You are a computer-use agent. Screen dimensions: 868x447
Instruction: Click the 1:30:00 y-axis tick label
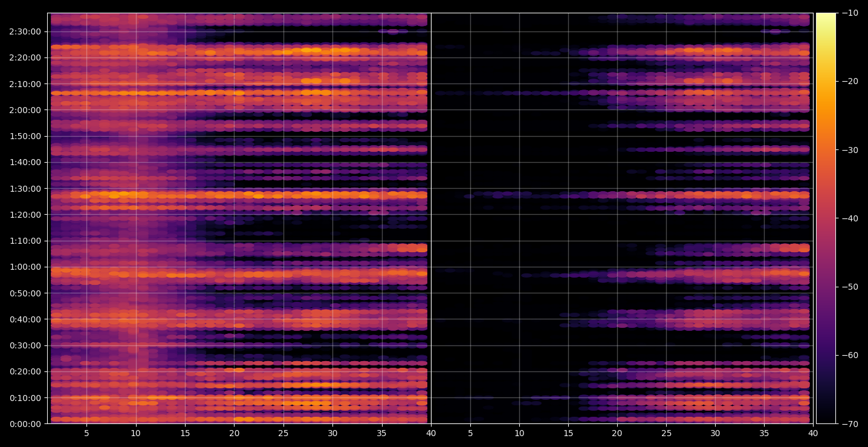point(25,188)
